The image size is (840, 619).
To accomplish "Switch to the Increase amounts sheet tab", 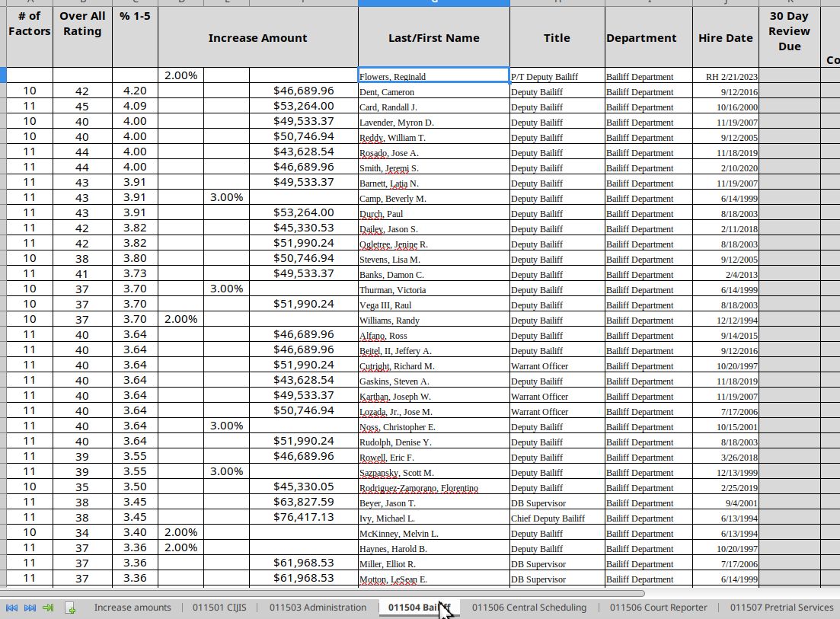I will point(133,608).
